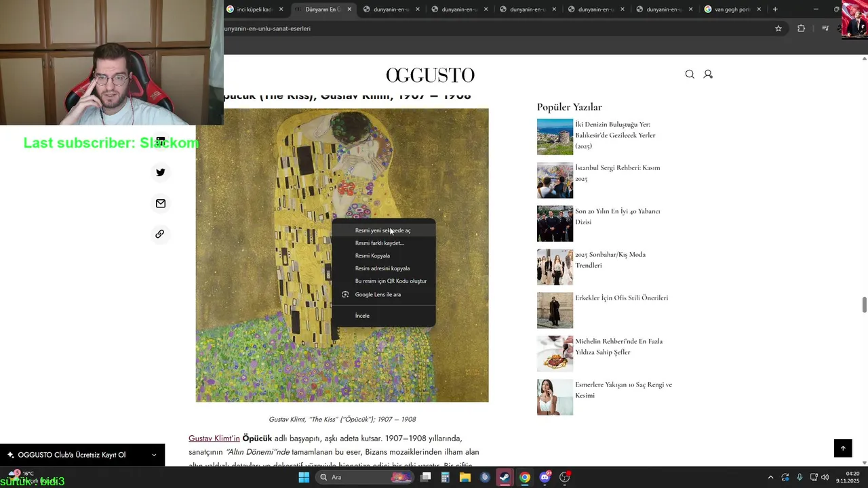Click Michelin Rehberi article thumbnail
Screen dimensions: 868x488
click(555, 354)
